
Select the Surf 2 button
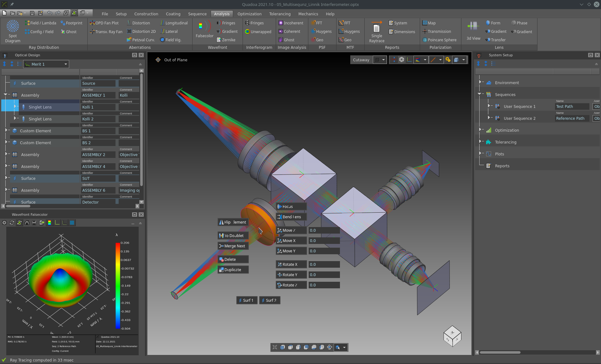point(270,301)
